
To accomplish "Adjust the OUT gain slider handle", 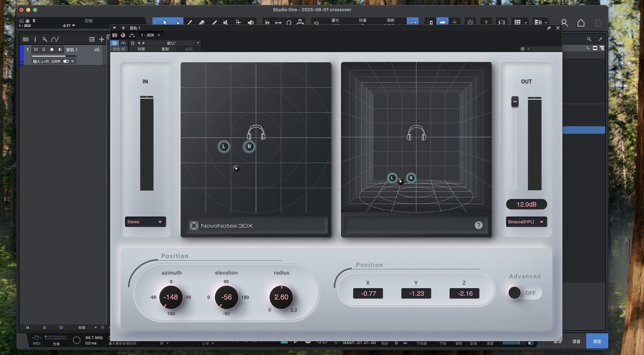I will coord(515,101).
